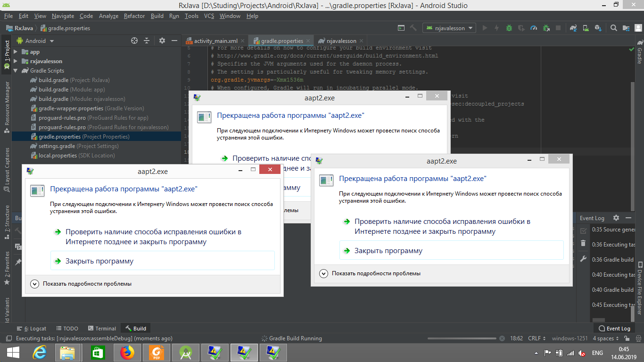The width and height of the screenshot is (644, 362).
Task: Open the Profile gauge icon
Action: point(534,28)
